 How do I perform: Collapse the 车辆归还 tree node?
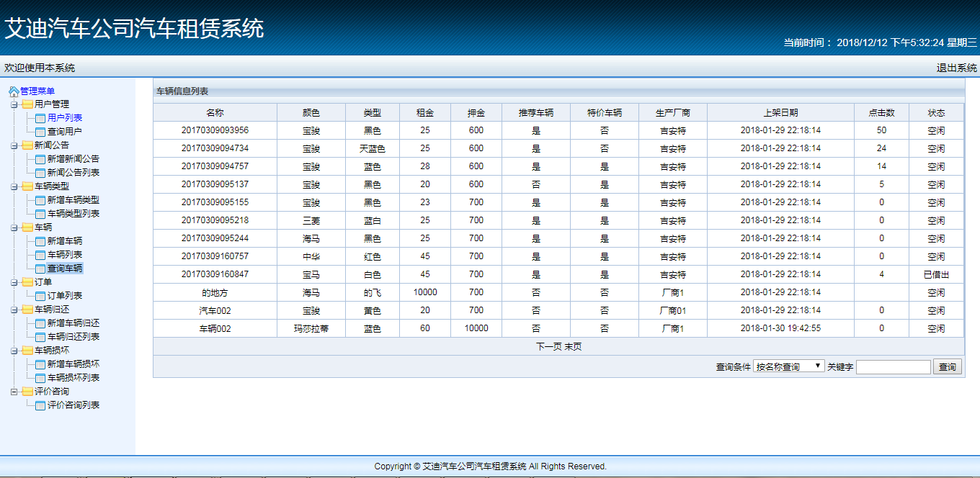[14, 310]
